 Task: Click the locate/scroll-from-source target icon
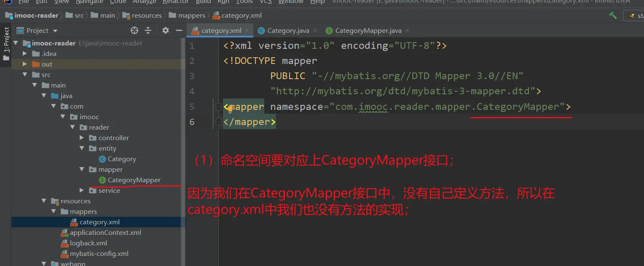click(x=134, y=30)
